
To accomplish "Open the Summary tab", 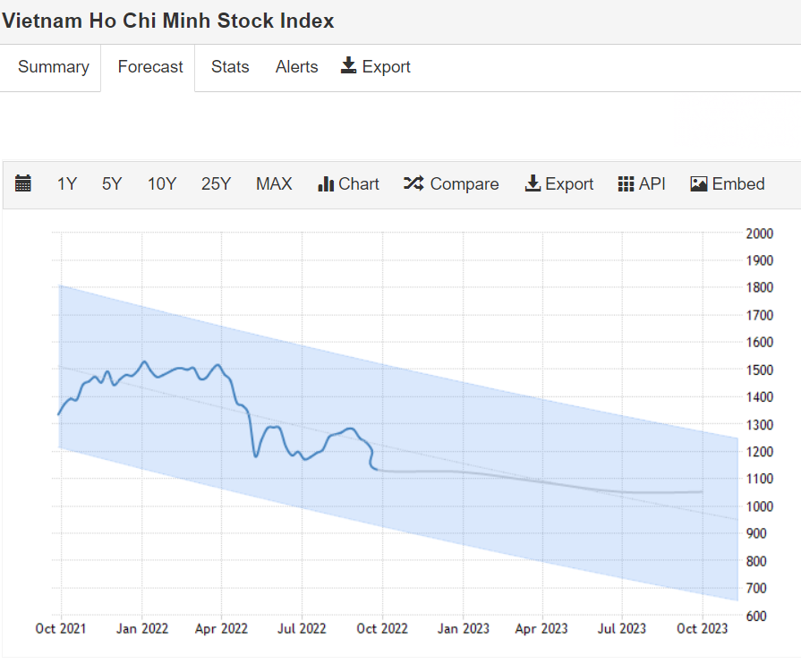I will (x=54, y=67).
